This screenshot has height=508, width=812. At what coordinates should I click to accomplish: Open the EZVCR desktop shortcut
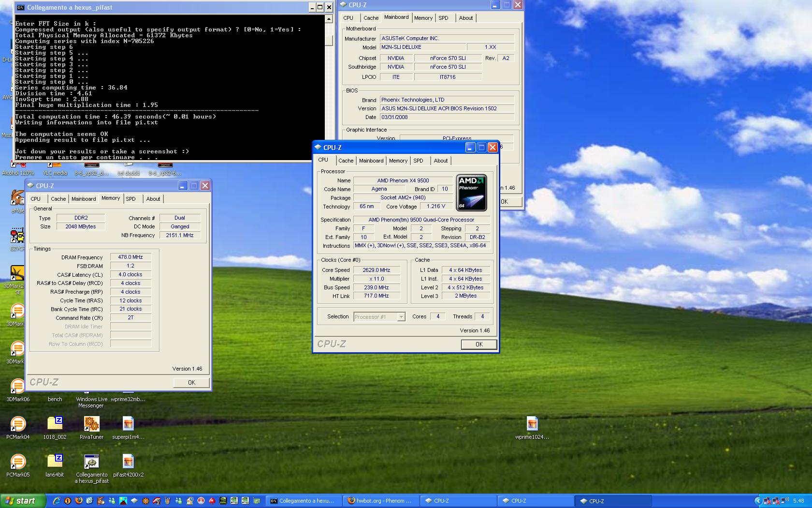(18, 239)
